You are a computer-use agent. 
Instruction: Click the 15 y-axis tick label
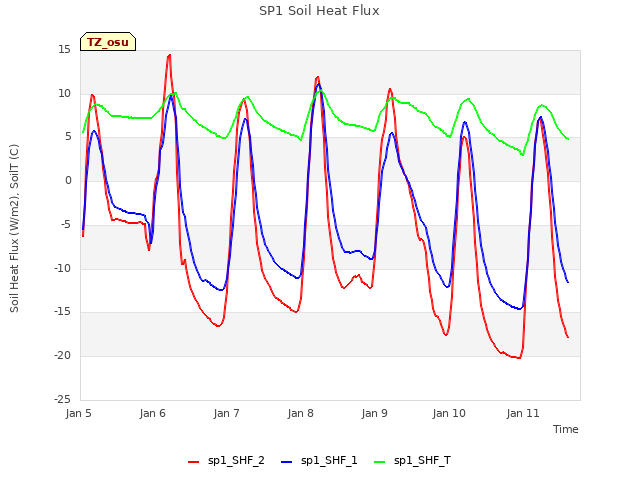click(x=64, y=50)
